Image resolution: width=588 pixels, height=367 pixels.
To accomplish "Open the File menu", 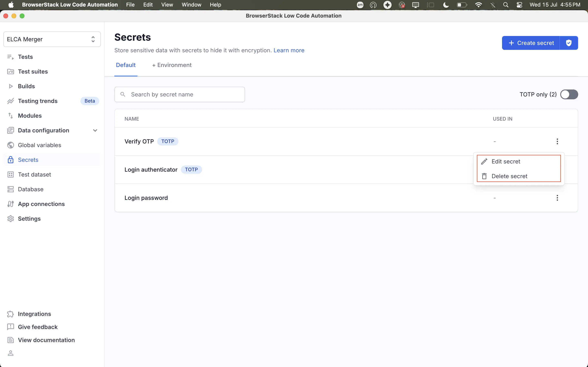I will pyautogui.click(x=130, y=5).
